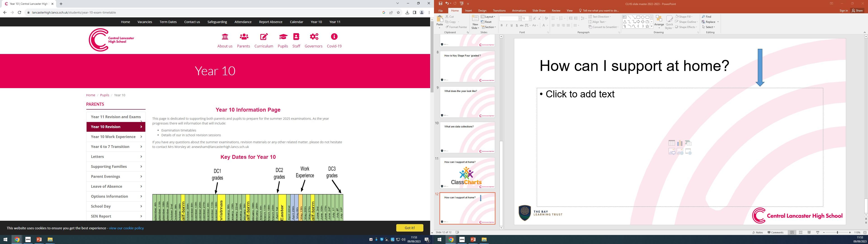Click Sign in in PowerPoint
The height and width of the screenshot is (244, 868).
[843, 10]
